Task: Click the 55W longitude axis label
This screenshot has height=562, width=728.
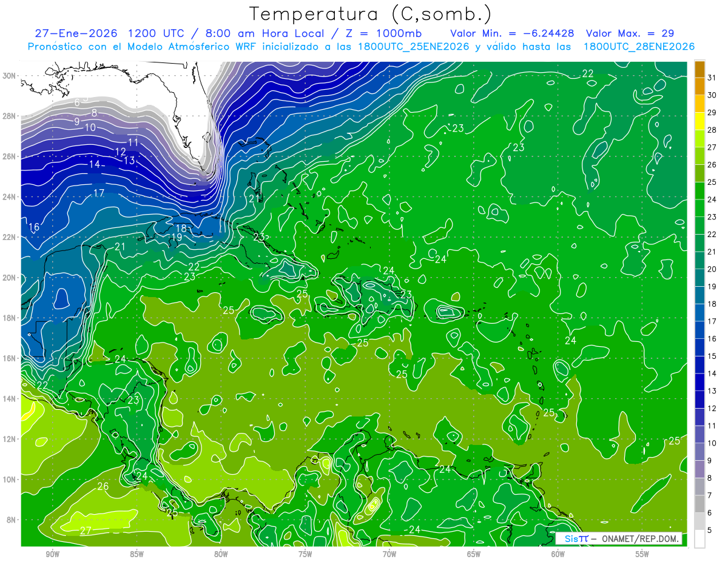Action: 642,554
